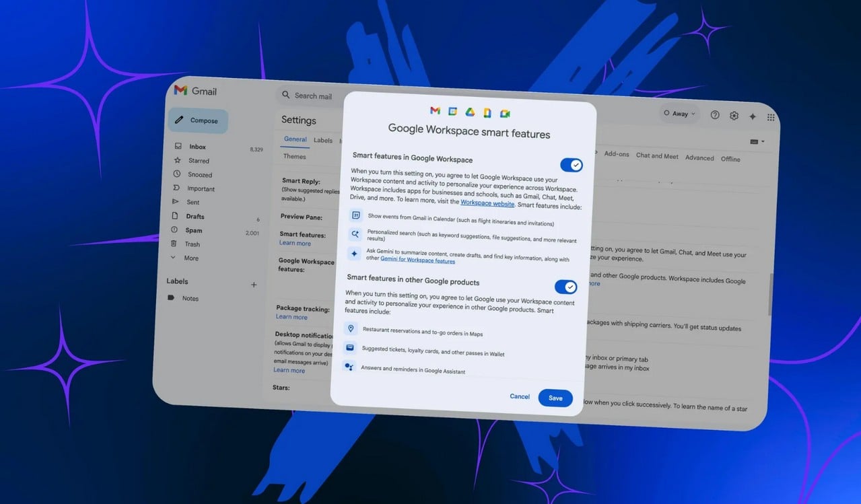Click the Personalized search icon in the dialog
Viewport: 861px width, 504px height.
pyautogui.click(x=355, y=234)
